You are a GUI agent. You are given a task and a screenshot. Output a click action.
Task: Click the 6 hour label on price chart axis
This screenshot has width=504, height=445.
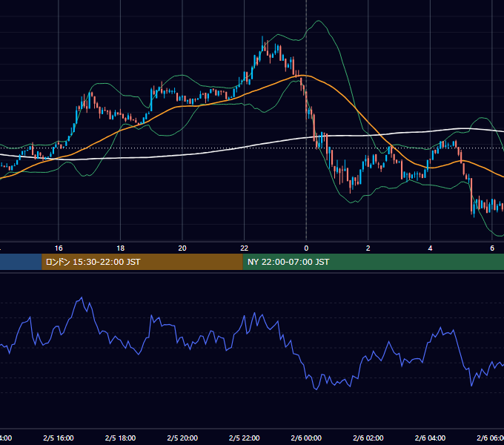pos(492,248)
